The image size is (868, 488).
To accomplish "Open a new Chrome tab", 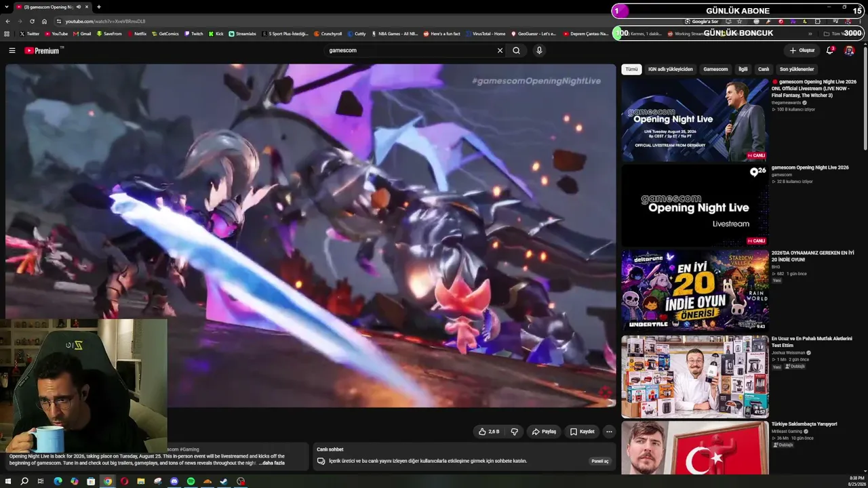I will 99,7.
